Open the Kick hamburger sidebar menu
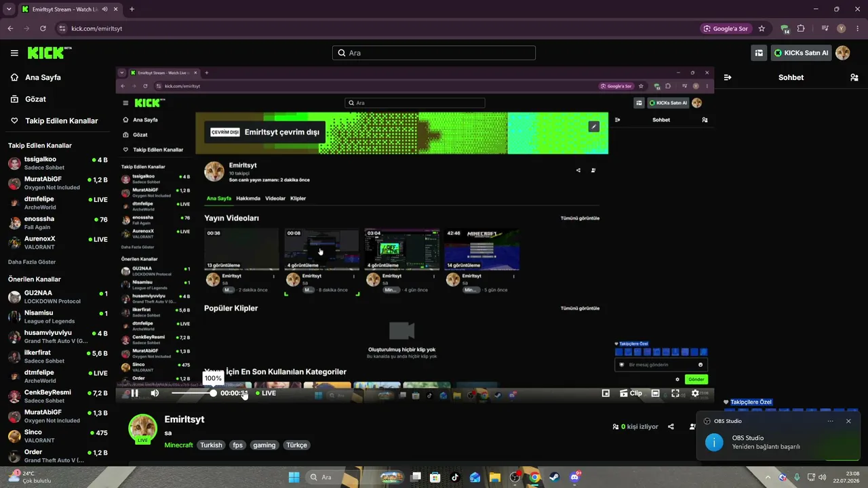Viewport: 868px width, 488px height. point(14,53)
